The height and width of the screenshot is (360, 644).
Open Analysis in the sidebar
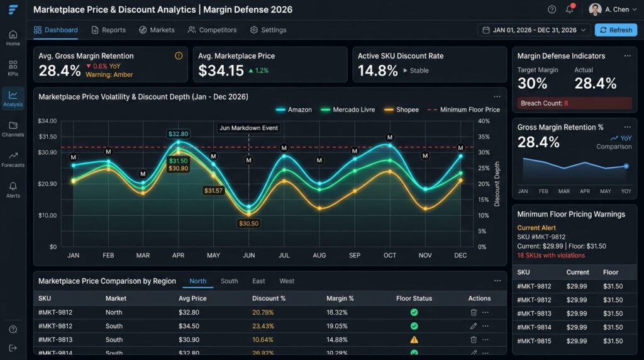coord(13,99)
